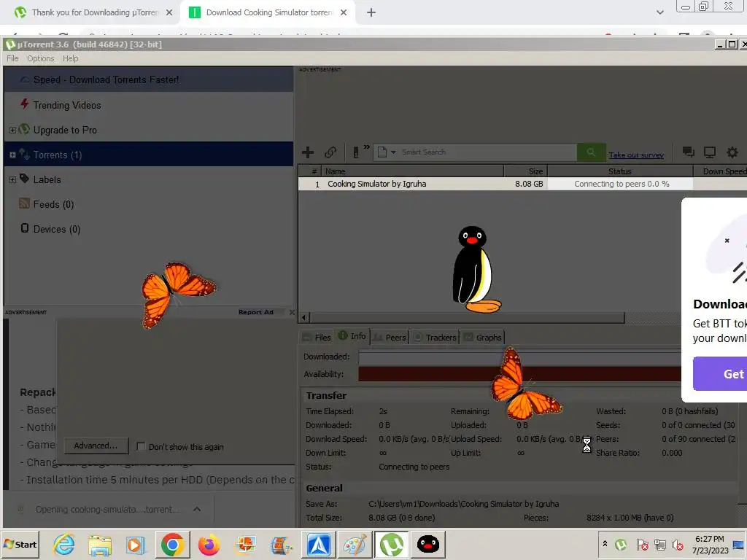Expand the Labels tree node
The width and height of the screenshot is (747, 560).
tap(13, 179)
